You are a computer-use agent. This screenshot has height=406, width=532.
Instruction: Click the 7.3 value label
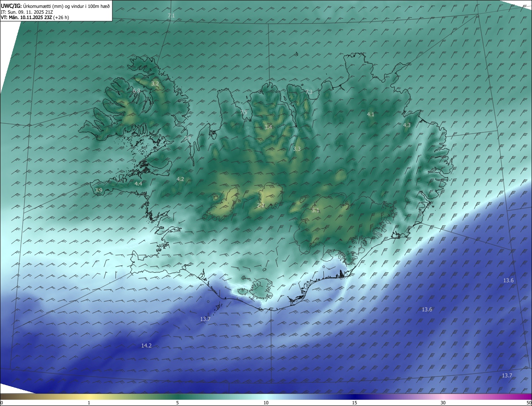[309, 92]
